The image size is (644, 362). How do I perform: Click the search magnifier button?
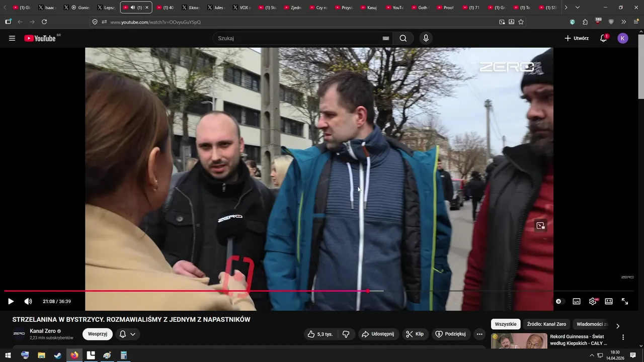click(x=403, y=38)
